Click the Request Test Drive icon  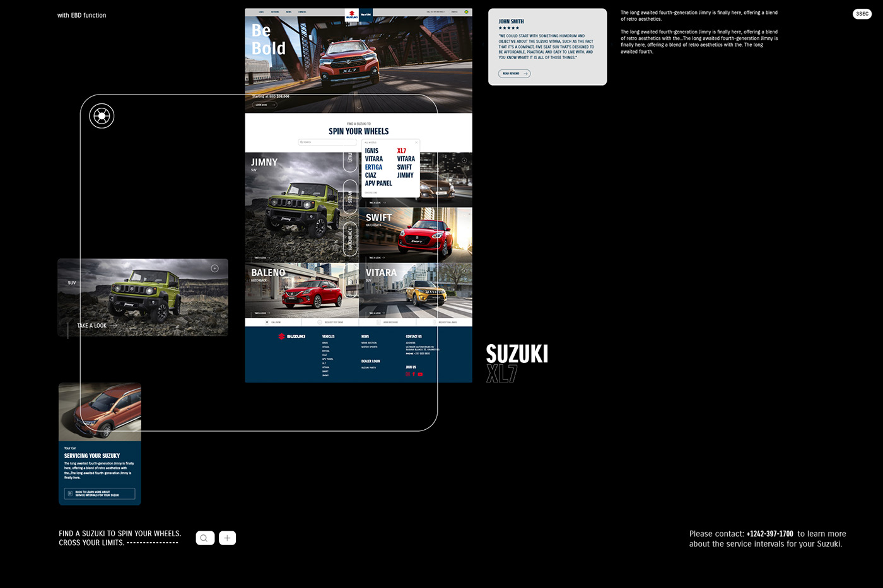coord(320,322)
